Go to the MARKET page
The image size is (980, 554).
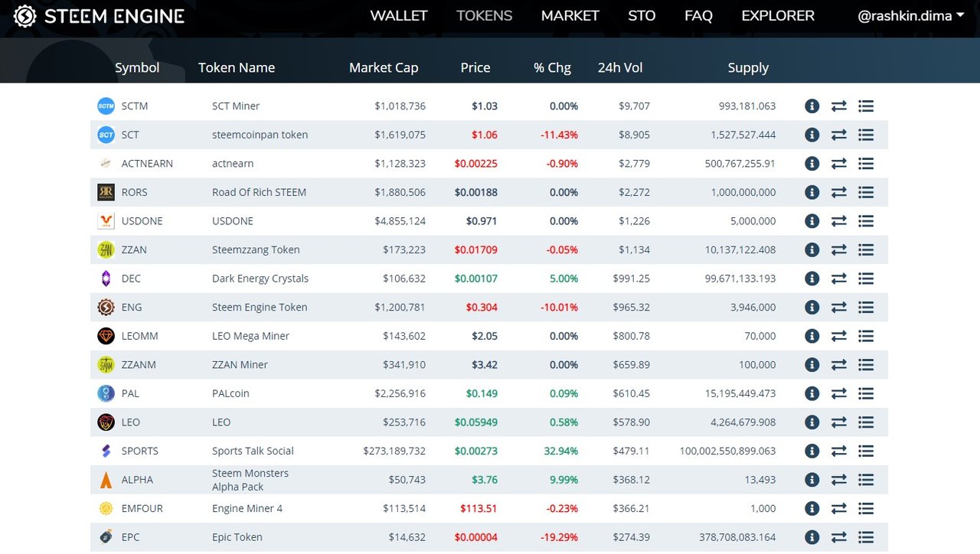pos(570,15)
